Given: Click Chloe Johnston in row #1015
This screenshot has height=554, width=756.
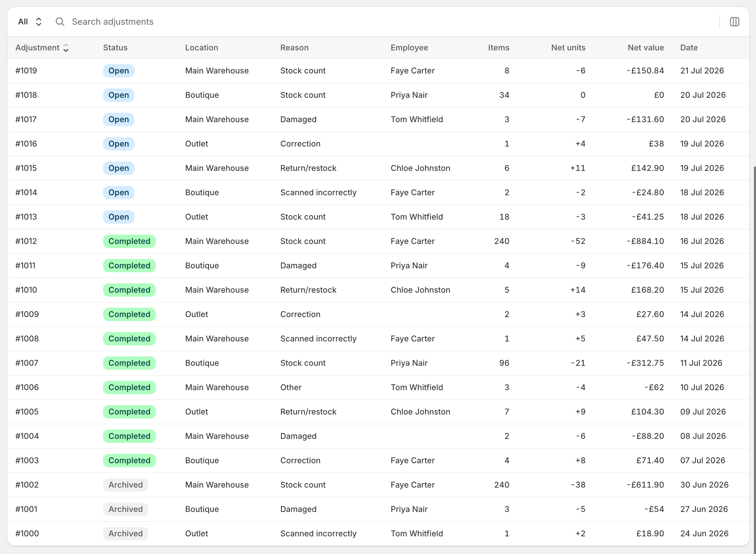Looking at the screenshot, I should click(420, 168).
